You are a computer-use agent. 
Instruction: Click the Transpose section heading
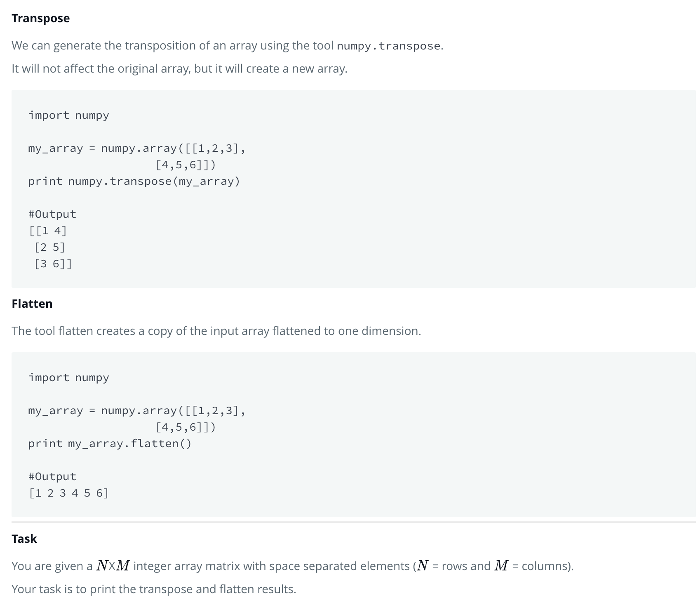click(x=41, y=19)
